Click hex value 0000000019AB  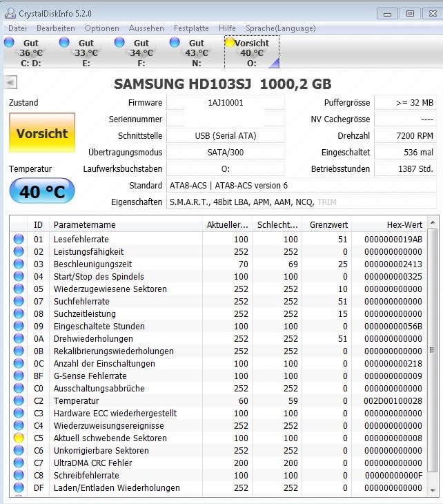[393, 239]
